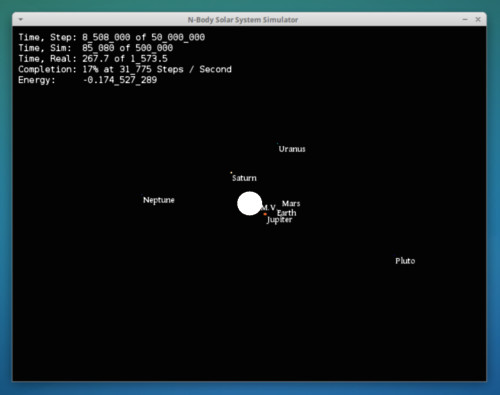
Task: Click the small yellow Saturn dot
Action: 231,173
